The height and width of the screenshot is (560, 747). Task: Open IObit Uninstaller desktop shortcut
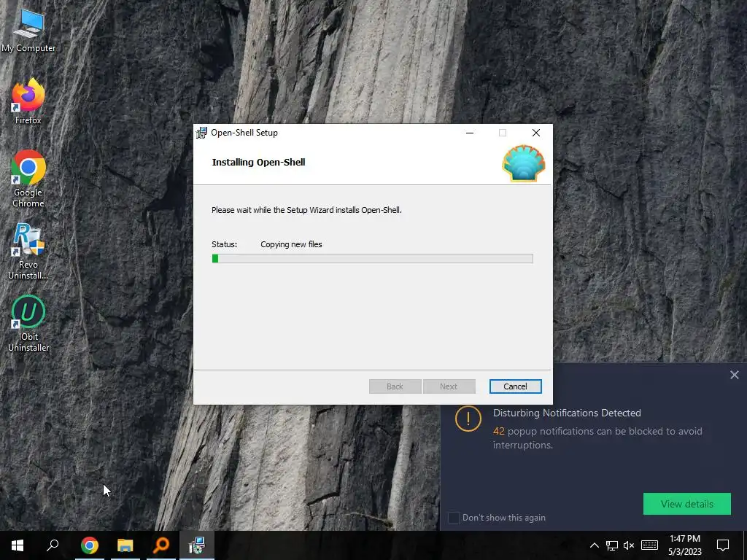click(x=28, y=323)
